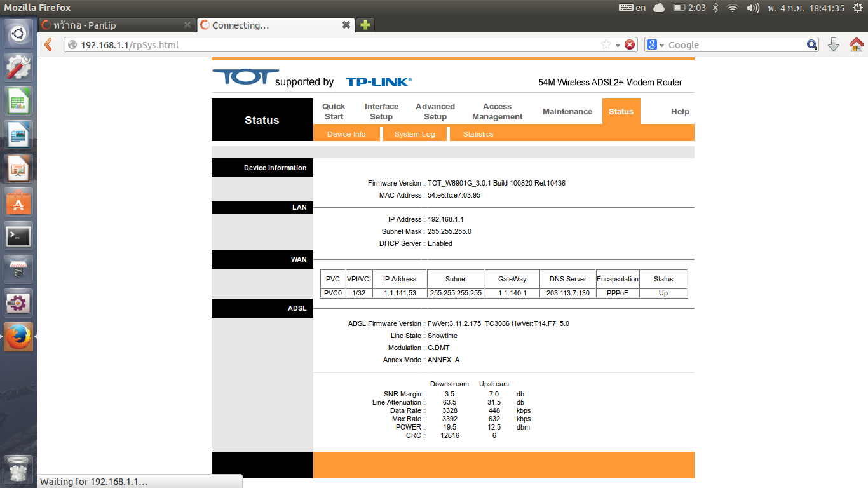Image resolution: width=868 pixels, height=488 pixels.
Task: Click the Modulation value G.DMT
Action: click(x=438, y=348)
